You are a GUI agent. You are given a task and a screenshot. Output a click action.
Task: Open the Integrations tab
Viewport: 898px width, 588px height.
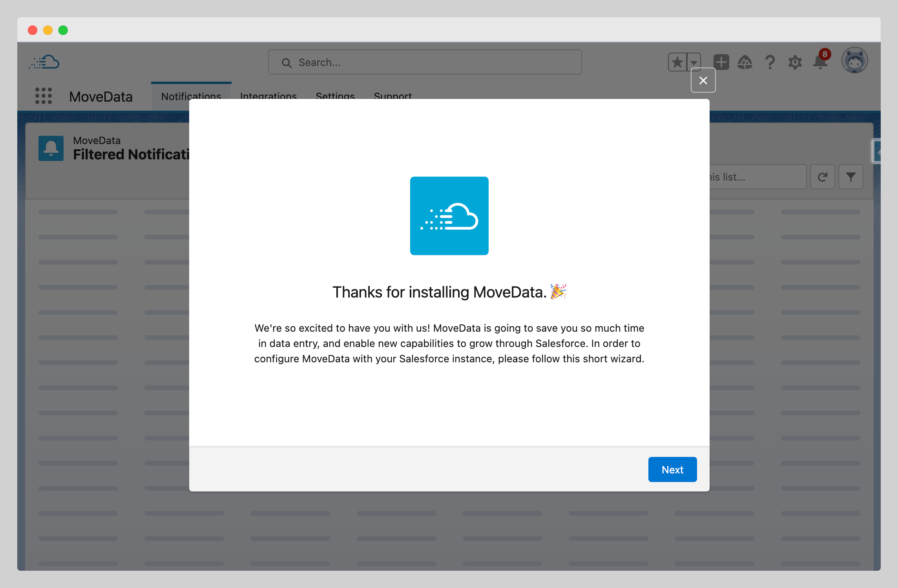pos(268,94)
